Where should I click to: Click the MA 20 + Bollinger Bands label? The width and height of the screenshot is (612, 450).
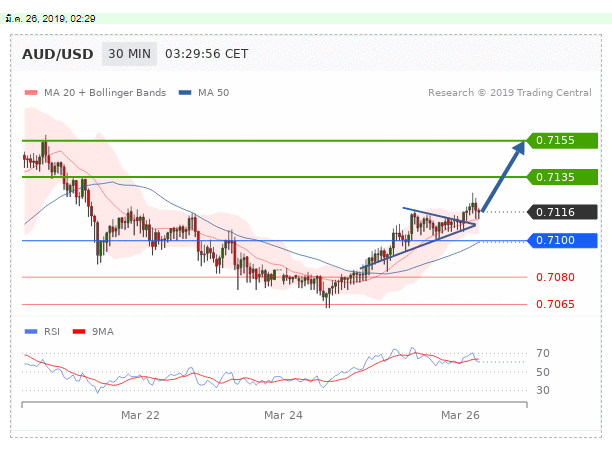(x=105, y=93)
